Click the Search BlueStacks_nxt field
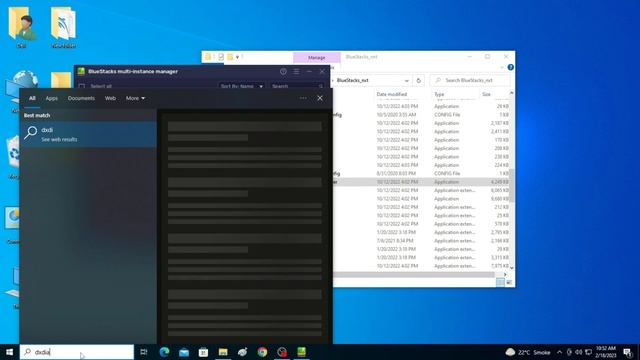The width and height of the screenshot is (640, 360). pos(471,80)
